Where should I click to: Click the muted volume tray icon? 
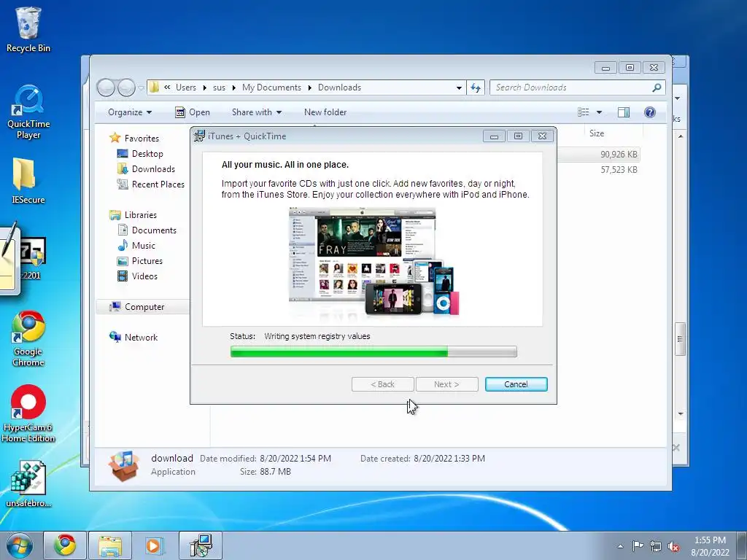[673, 546]
